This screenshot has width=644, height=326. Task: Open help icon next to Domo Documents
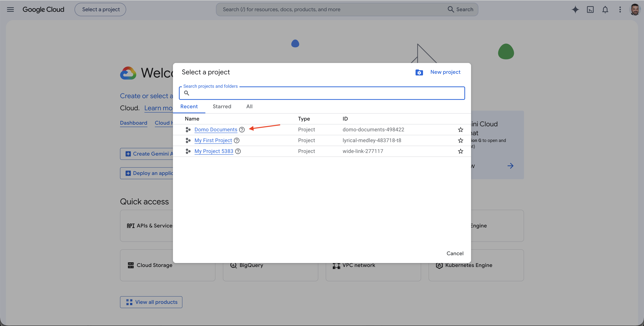pos(242,129)
